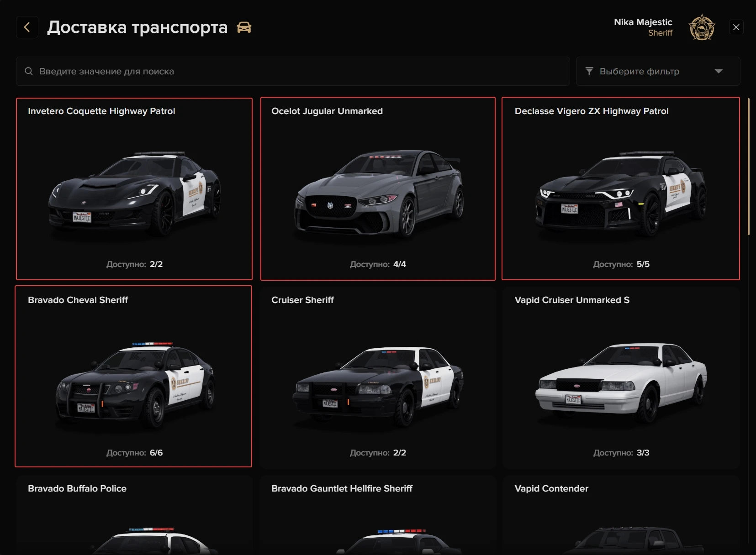Click the vertical scrollbar on the right
Screen dimensions: 756x555
[x=748, y=167]
